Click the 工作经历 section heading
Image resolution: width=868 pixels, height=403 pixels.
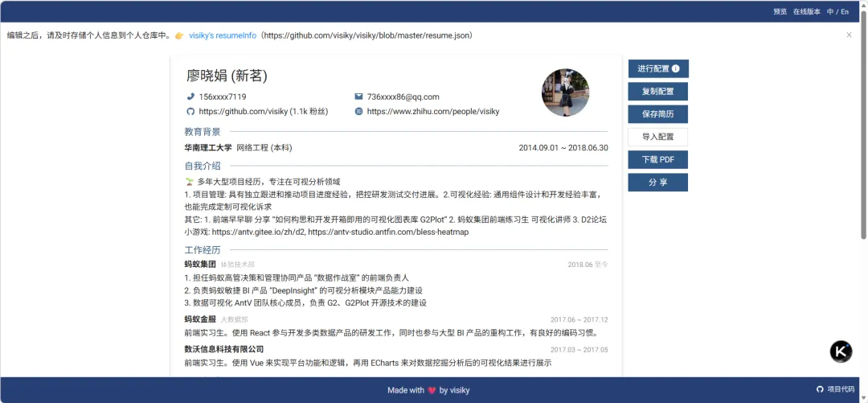[x=203, y=250]
